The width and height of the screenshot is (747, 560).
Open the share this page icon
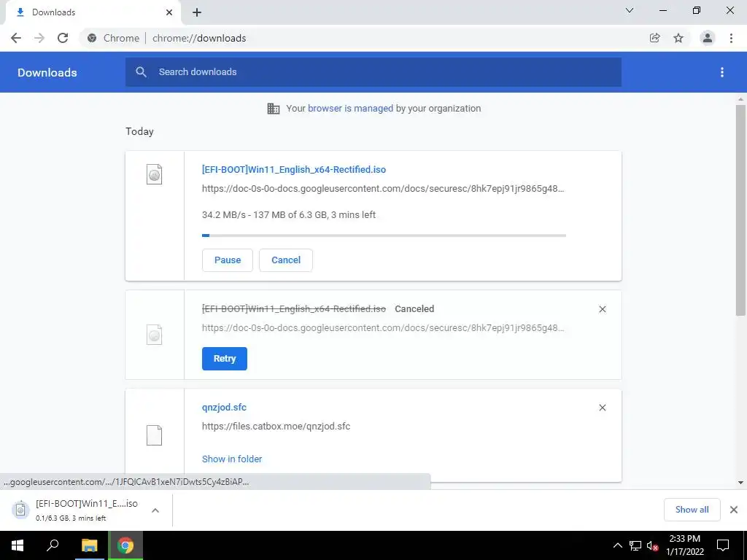pos(654,38)
